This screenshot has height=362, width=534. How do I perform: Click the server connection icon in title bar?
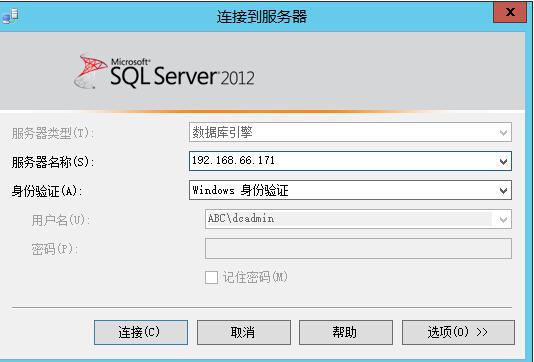coord(10,16)
